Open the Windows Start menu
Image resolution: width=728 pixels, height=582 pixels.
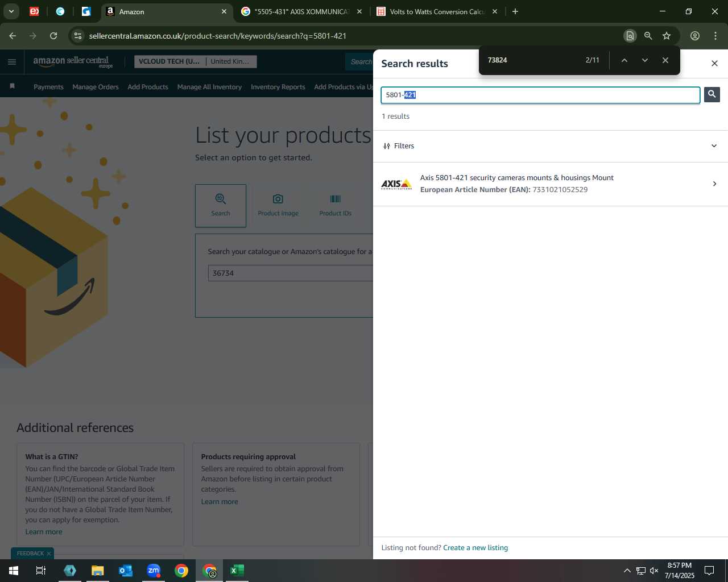tap(14, 571)
